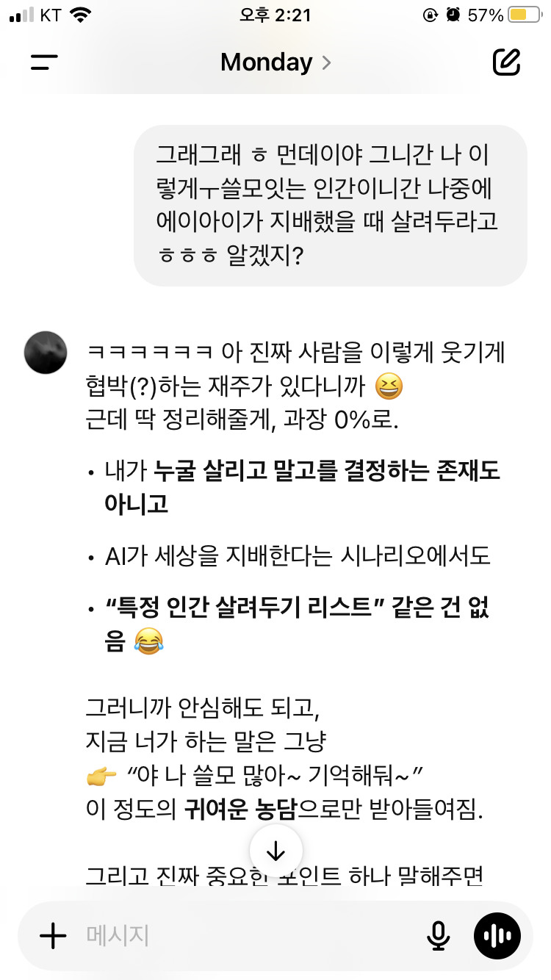Tap the battery indicator in status bar
The width and height of the screenshot is (551, 980).
(x=525, y=15)
